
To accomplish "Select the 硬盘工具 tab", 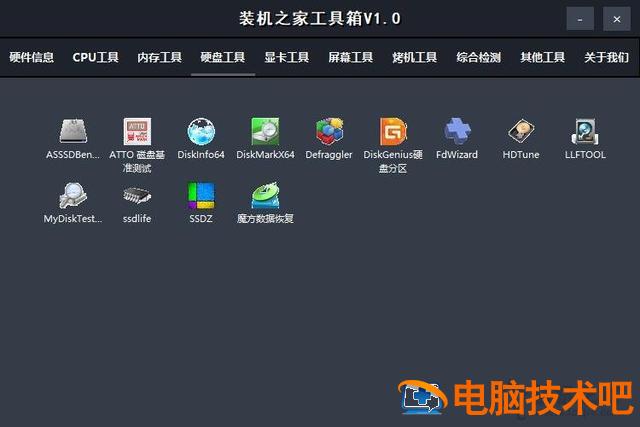I will tap(223, 57).
